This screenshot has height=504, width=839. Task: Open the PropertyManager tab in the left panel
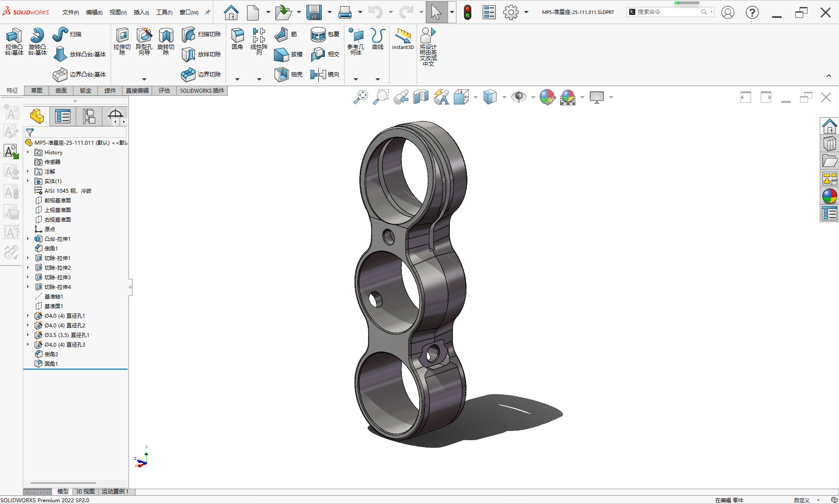point(63,117)
